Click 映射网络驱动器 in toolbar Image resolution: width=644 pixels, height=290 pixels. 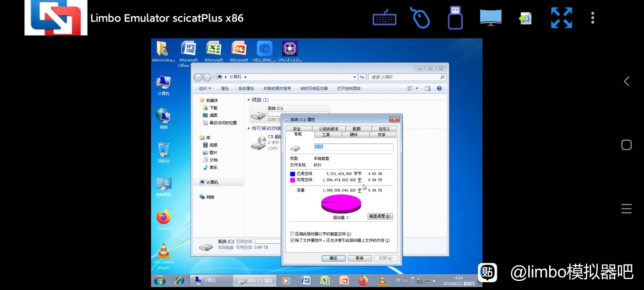point(314,89)
